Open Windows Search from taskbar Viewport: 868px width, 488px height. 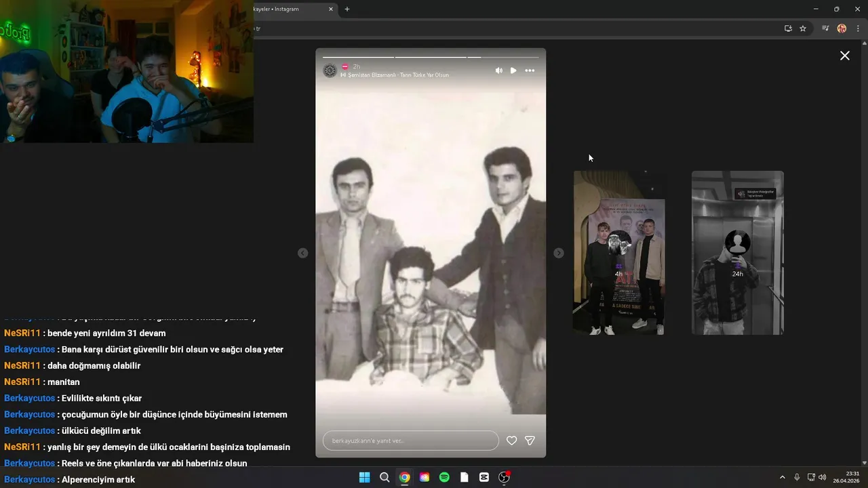tap(384, 477)
